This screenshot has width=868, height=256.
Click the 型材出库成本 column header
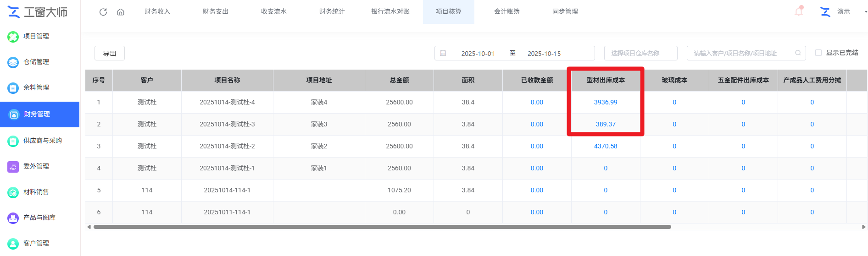pyautogui.click(x=606, y=80)
